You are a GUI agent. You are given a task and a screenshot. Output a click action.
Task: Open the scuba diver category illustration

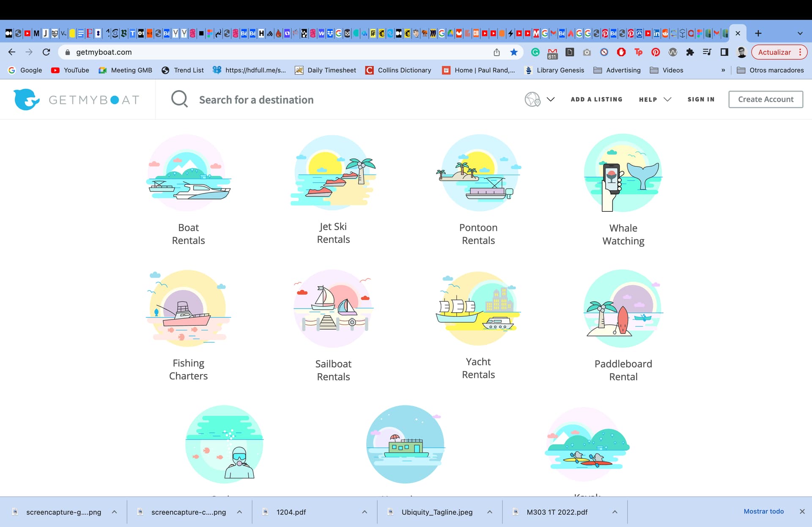click(x=225, y=444)
